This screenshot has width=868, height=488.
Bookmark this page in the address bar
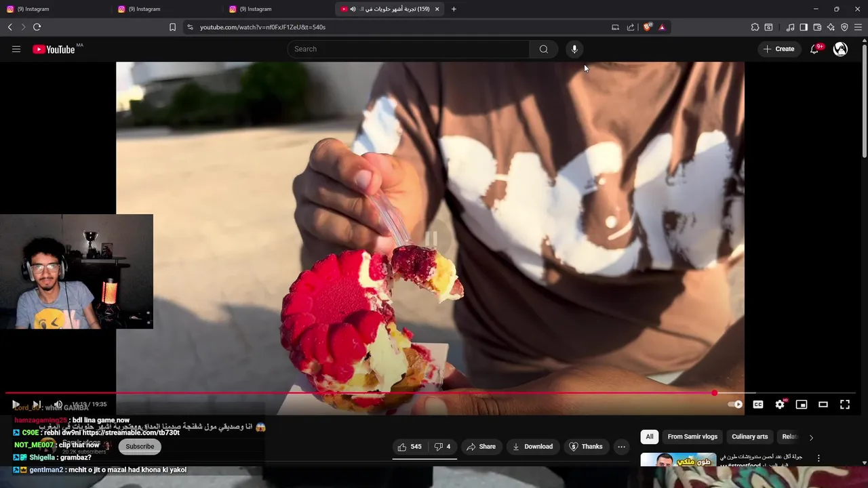pos(172,27)
